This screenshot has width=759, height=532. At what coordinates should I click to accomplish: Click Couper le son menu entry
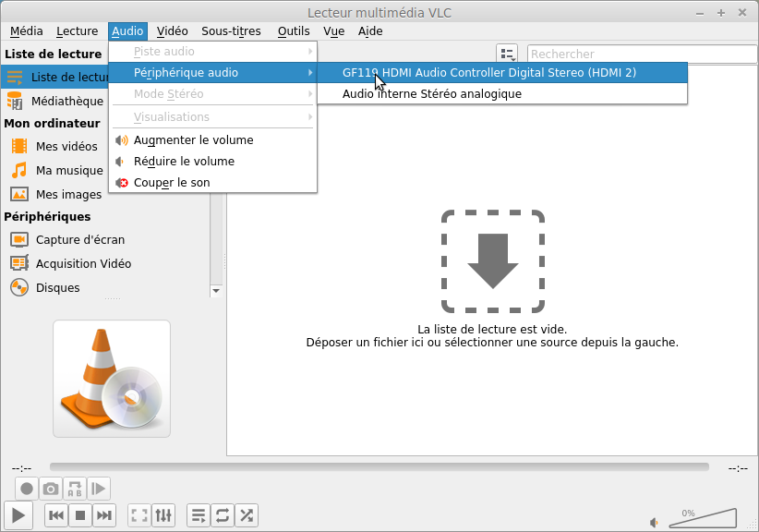[172, 183]
